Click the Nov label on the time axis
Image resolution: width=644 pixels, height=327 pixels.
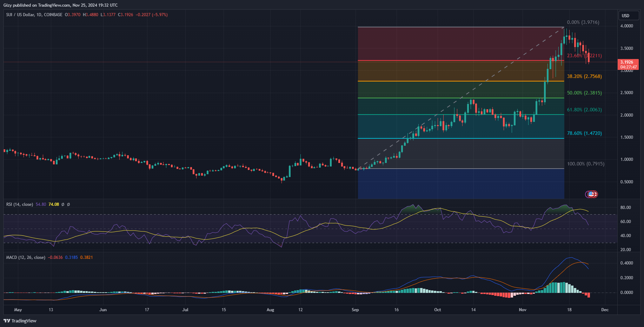click(523, 310)
